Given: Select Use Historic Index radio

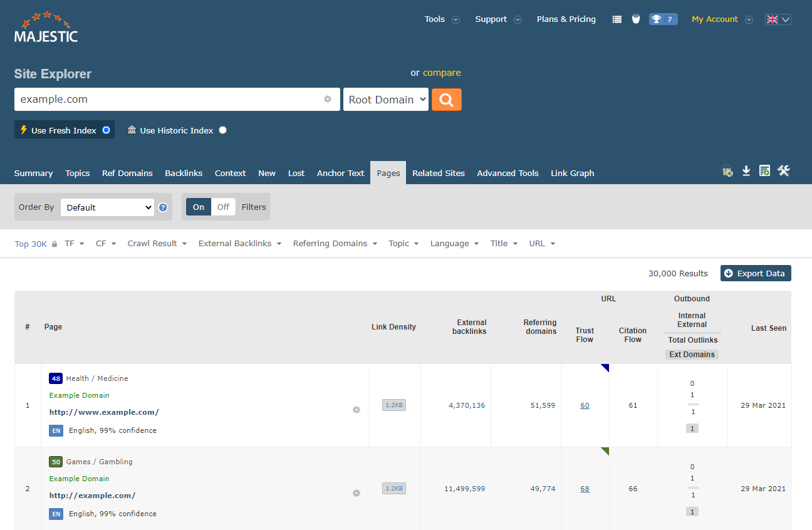Looking at the screenshot, I should pos(223,130).
